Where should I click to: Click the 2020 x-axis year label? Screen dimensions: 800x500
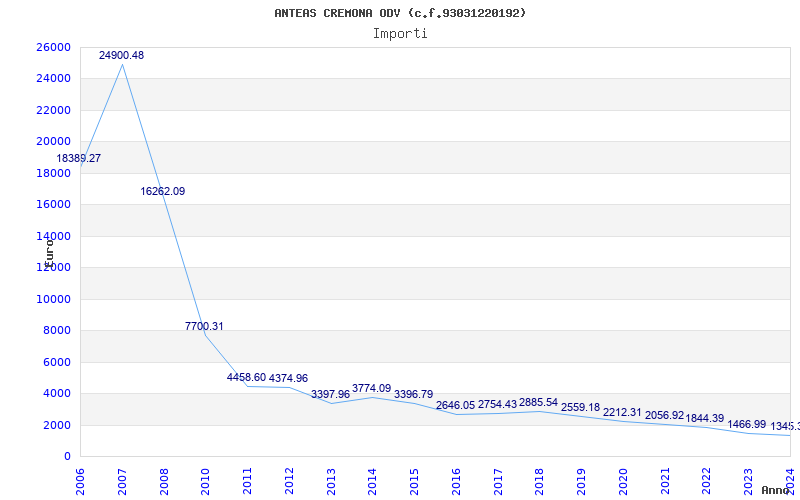point(623,482)
